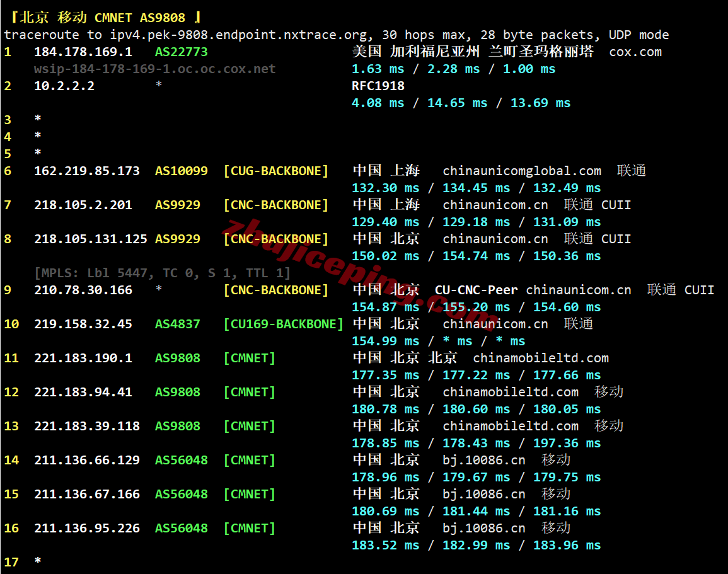The width and height of the screenshot is (728, 574).
Task: Select latency 129.40 ms
Action: pyautogui.click(x=385, y=222)
